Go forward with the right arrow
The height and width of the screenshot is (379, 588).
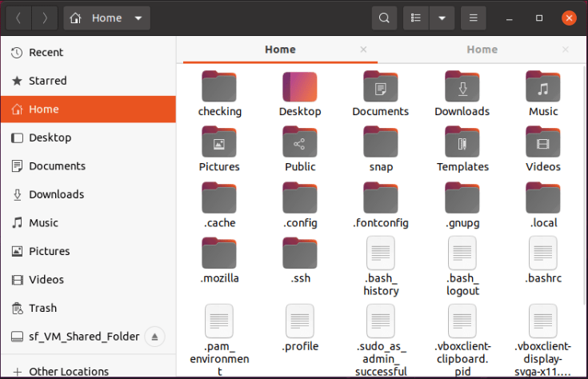point(45,18)
